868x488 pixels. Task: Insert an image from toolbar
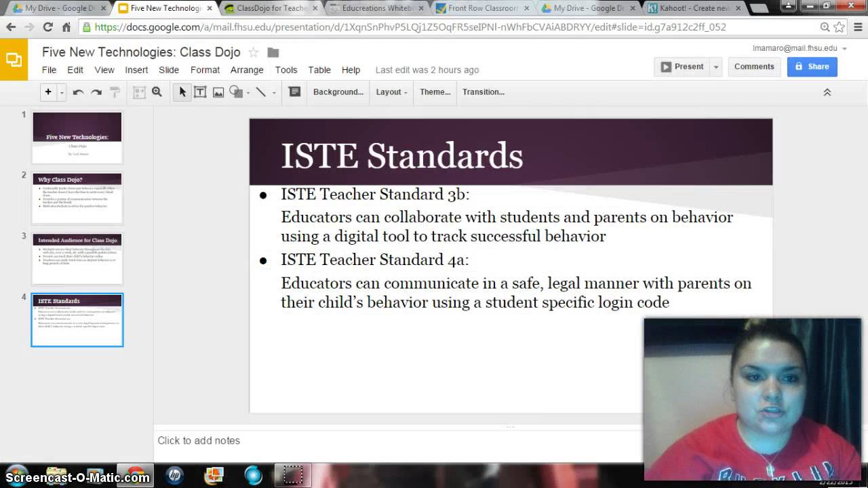[x=218, y=92]
